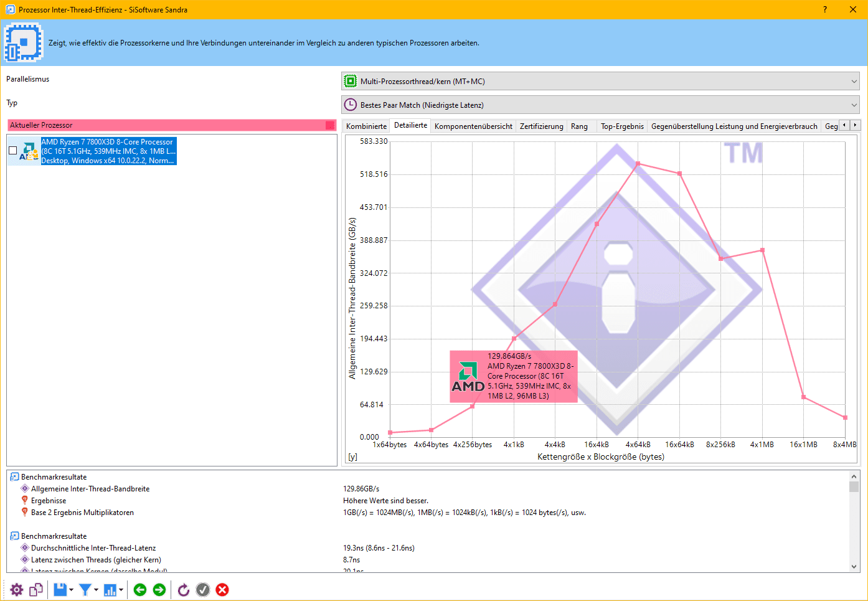
Task: Click the purple refresh icon
Action: coord(184,590)
